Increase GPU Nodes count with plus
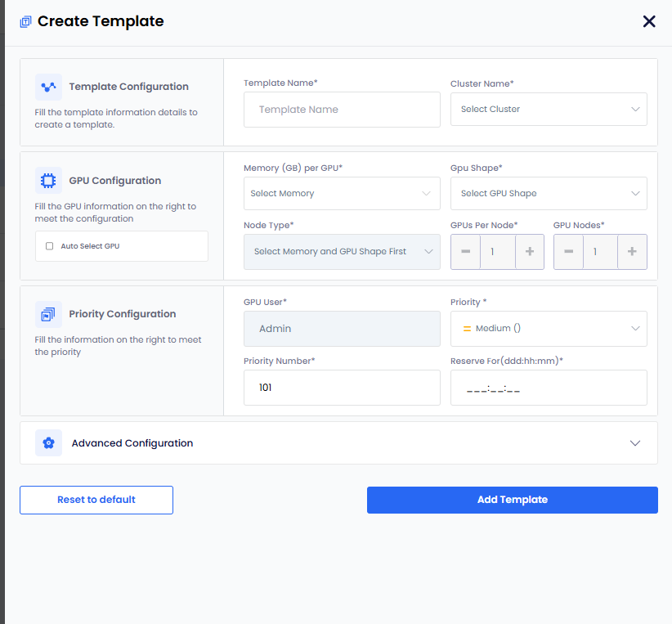 point(632,252)
